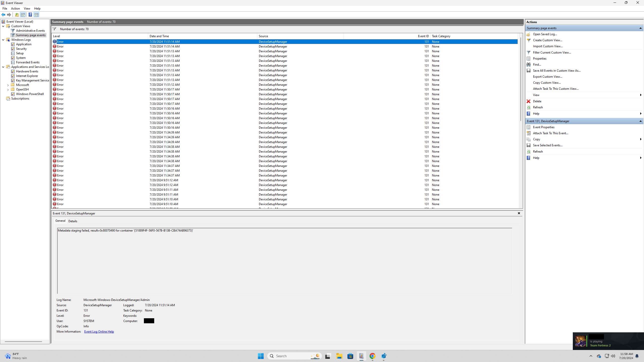Collapse the Summary page events actions section
Image resolution: width=644 pixels, height=362 pixels.
pyautogui.click(x=640, y=28)
